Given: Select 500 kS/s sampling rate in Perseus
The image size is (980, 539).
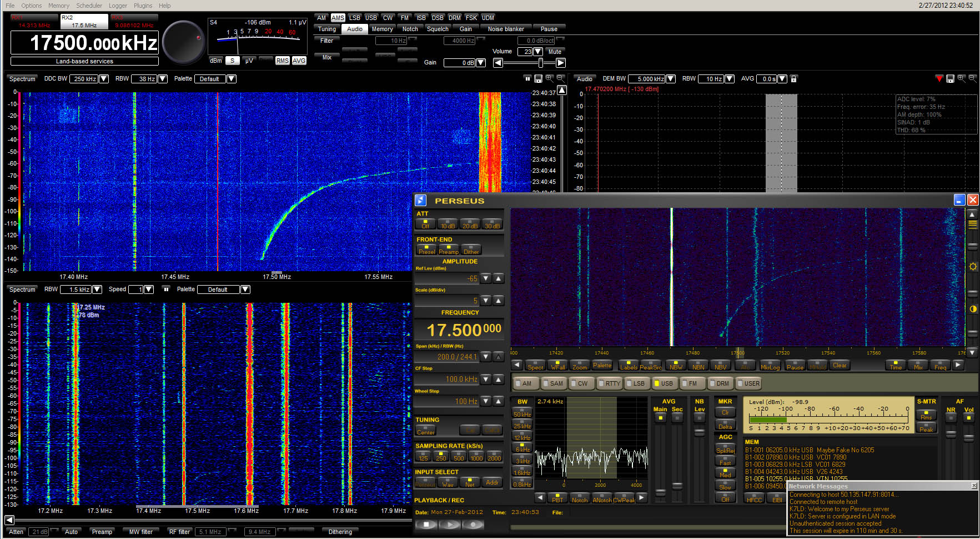Looking at the screenshot, I should (x=459, y=456).
